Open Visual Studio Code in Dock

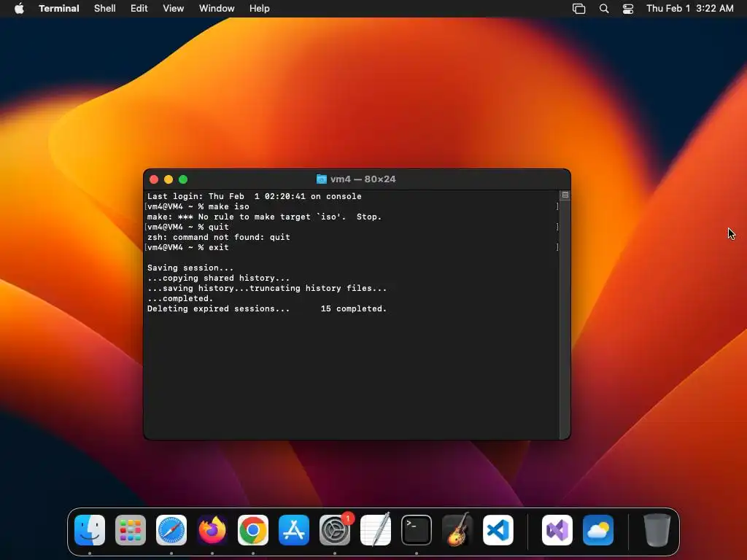[498, 530]
